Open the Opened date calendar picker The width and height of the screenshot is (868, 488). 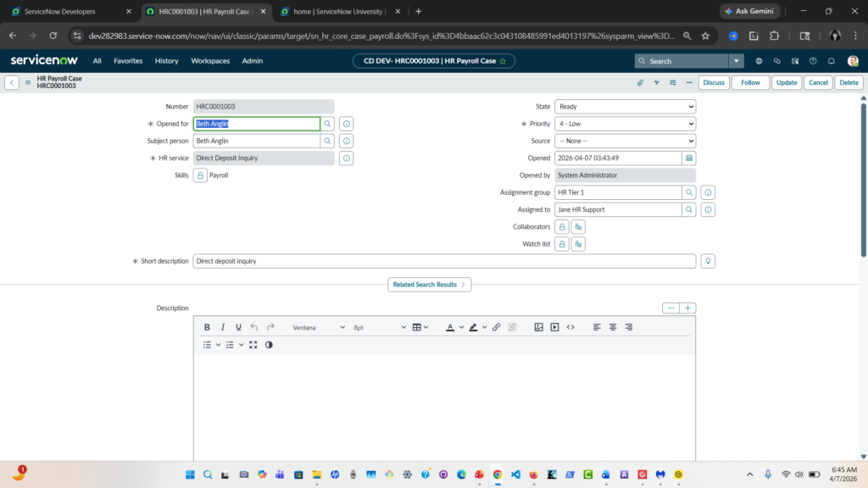[x=689, y=158]
